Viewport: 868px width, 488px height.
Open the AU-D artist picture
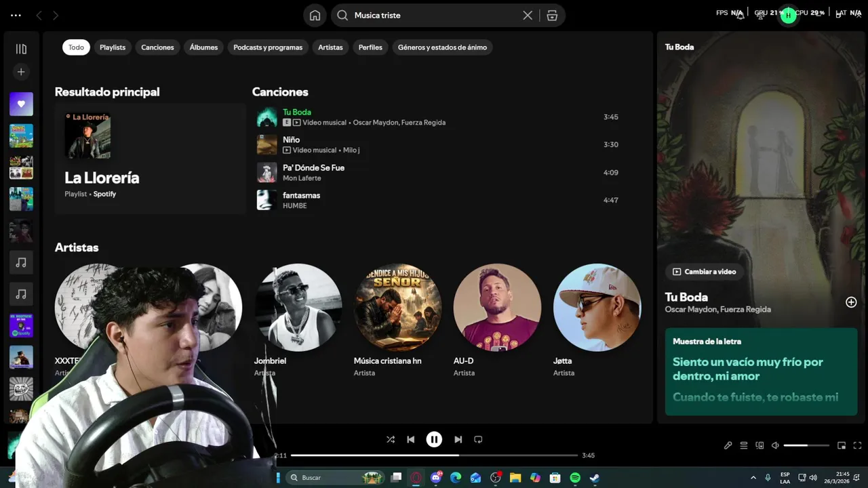(497, 307)
